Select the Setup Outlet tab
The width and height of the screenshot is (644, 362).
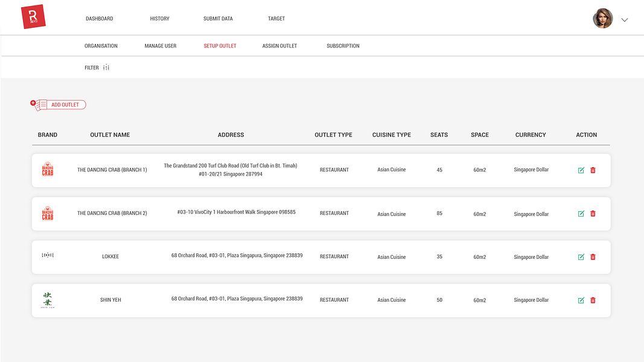click(220, 46)
